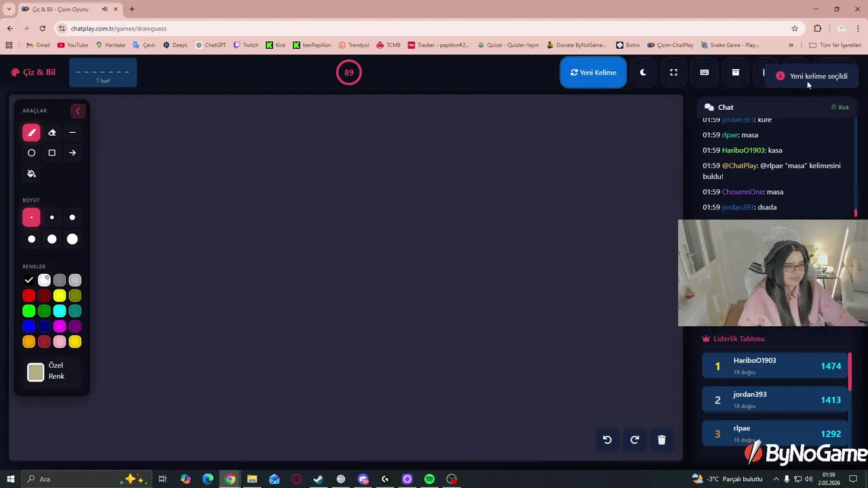Pick the magenta color swatch
This screenshot has width=868, height=488.
pyautogui.click(x=60, y=327)
